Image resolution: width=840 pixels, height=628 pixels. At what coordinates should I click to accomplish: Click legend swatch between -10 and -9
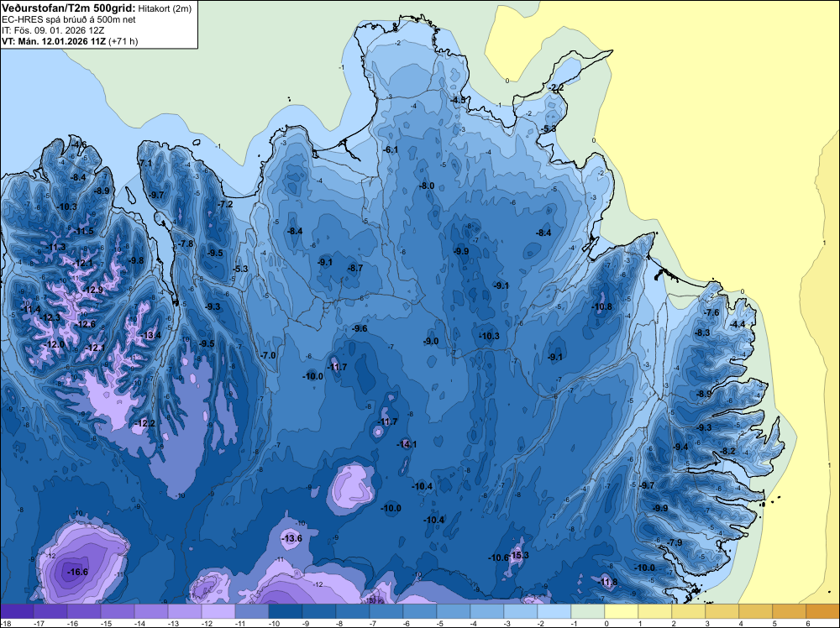coord(286,611)
